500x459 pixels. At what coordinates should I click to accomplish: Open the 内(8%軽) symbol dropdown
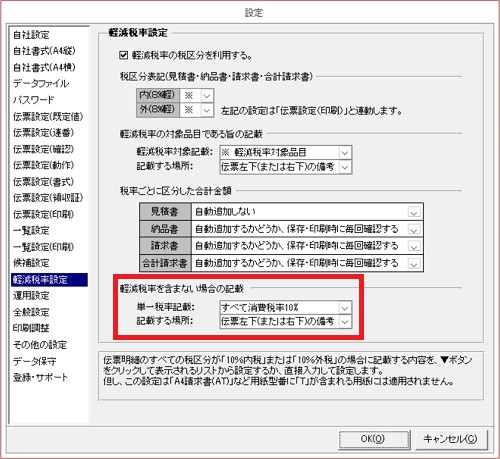click(x=207, y=96)
